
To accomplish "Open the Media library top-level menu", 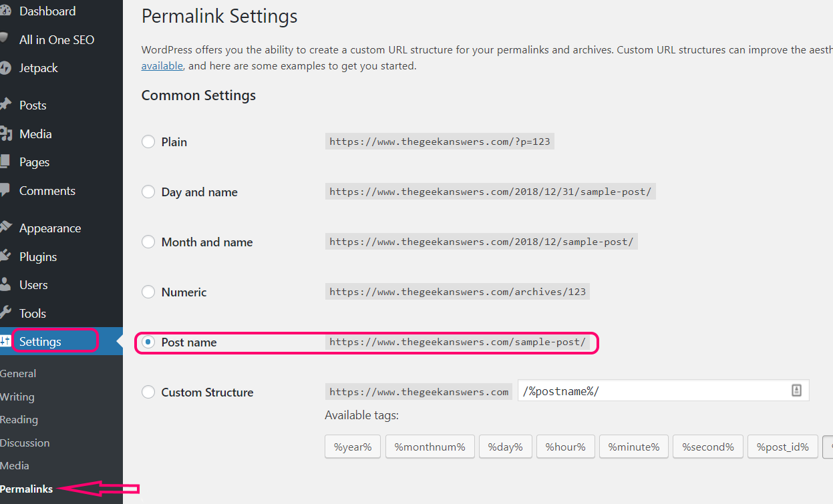I will 35,134.
